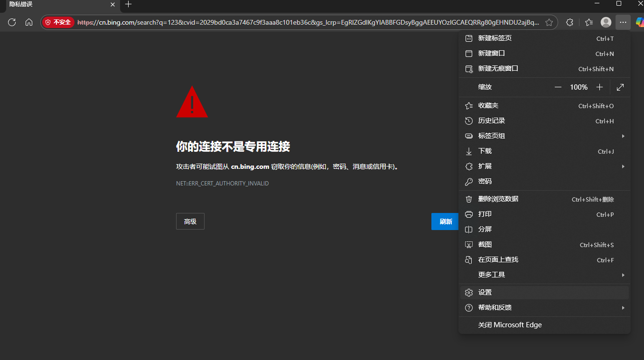Click the blue 刷新 button

[445, 222]
